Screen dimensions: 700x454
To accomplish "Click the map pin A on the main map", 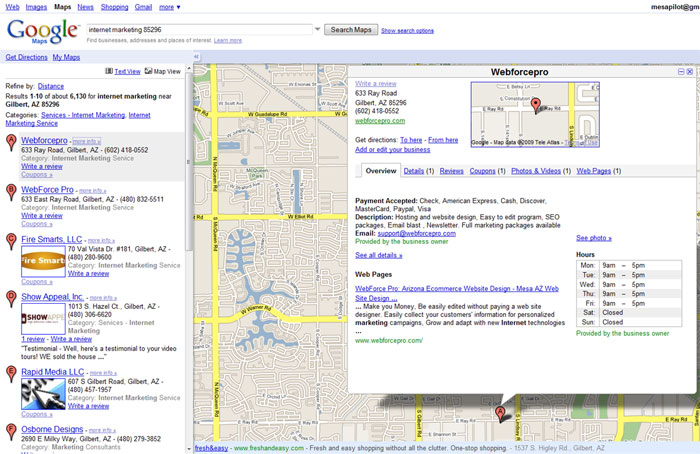I will [x=500, y=414].
